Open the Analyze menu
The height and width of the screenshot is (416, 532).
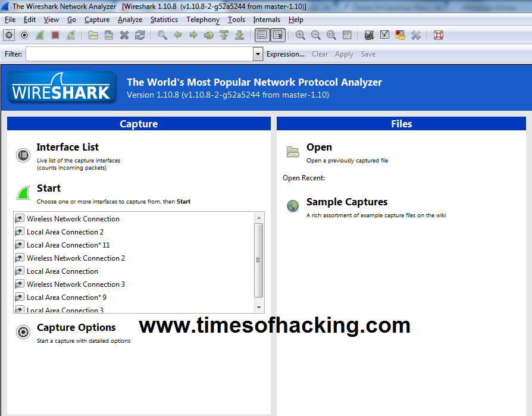coord(130,20)
